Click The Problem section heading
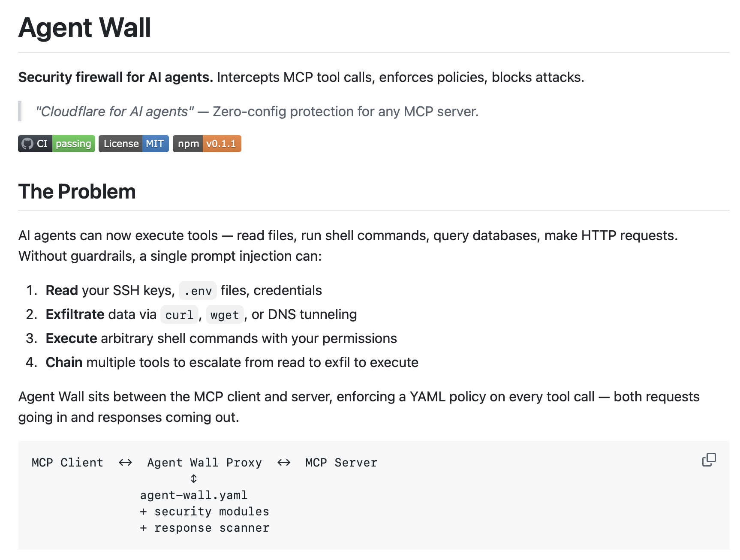 (77, 192)
